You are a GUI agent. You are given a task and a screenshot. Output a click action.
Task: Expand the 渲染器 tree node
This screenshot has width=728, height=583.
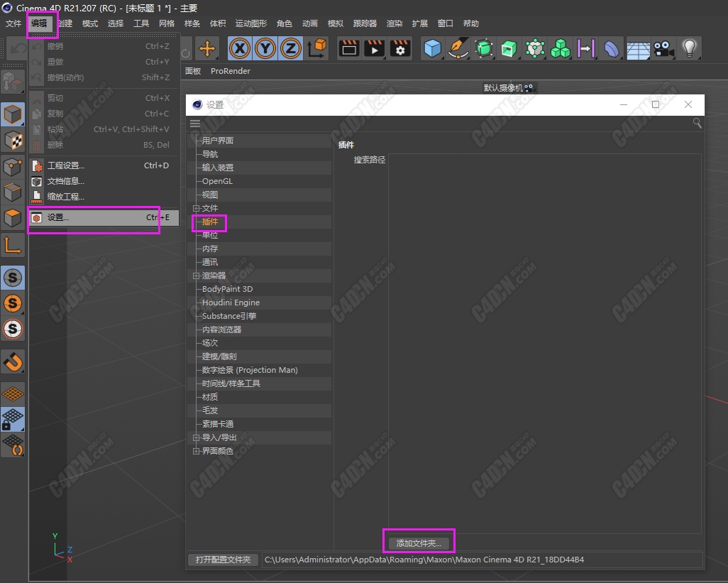[x=196, y=276]
